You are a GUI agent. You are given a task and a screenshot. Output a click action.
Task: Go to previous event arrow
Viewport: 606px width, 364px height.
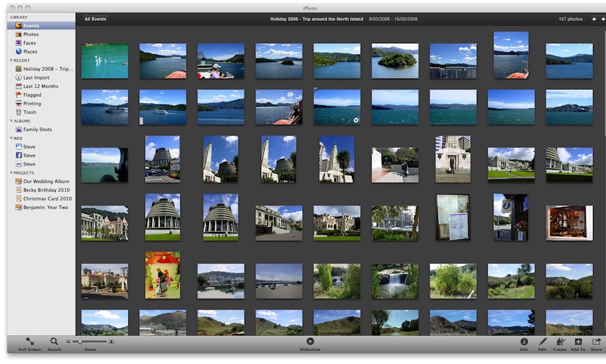tap(594, 19)
